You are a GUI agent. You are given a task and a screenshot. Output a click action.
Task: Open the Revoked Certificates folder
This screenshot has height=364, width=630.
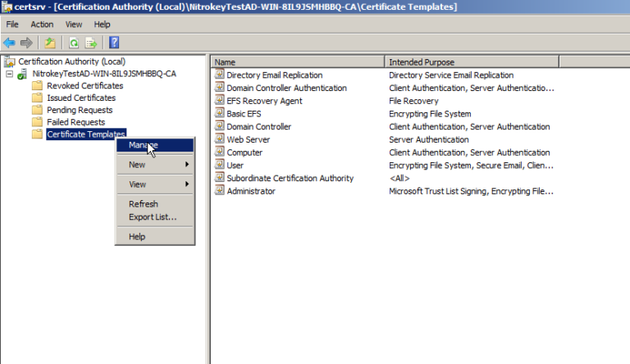84,85
